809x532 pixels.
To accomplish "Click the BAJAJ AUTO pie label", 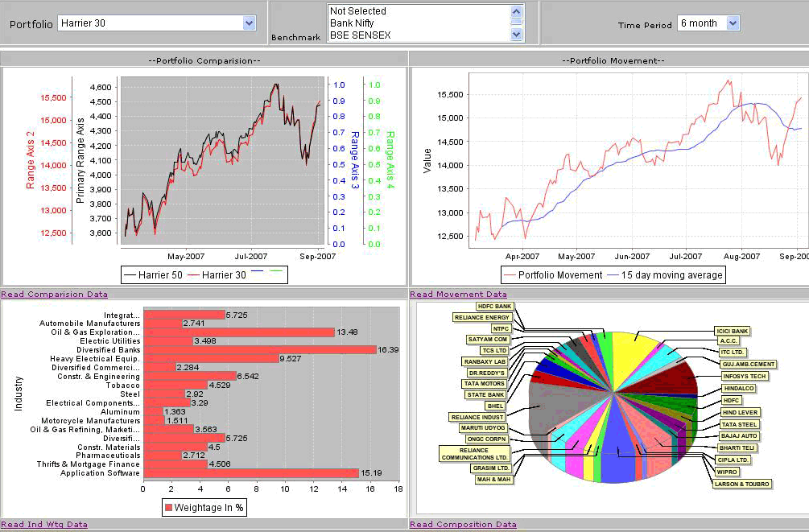I will point(738,436).
